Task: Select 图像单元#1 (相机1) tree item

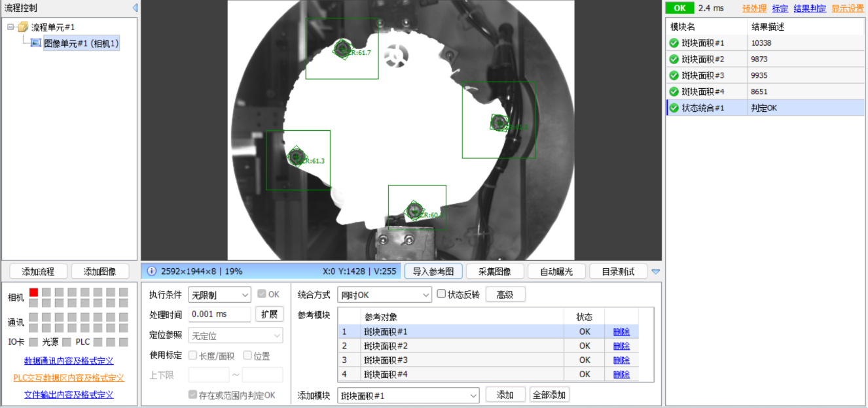Action: 81,43
